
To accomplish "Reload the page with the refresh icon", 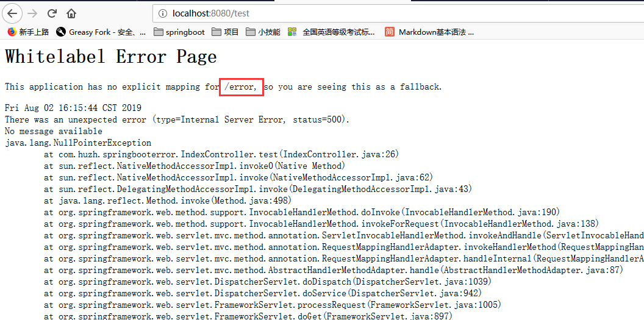I will tap(52, 13).
